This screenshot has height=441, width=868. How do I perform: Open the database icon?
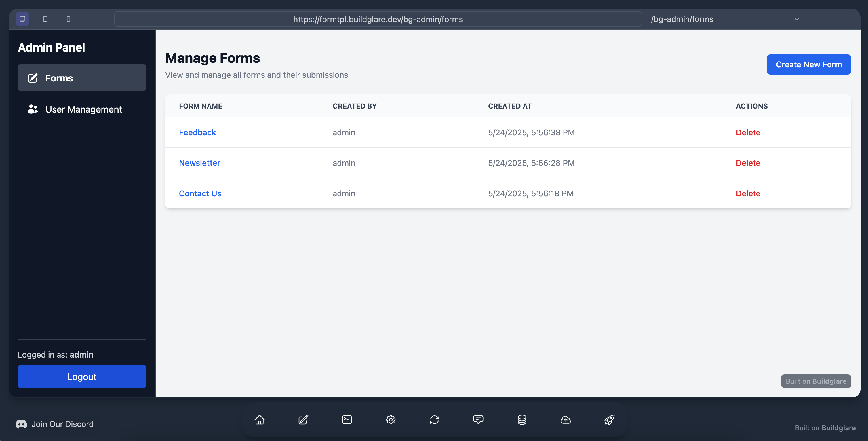522,419
